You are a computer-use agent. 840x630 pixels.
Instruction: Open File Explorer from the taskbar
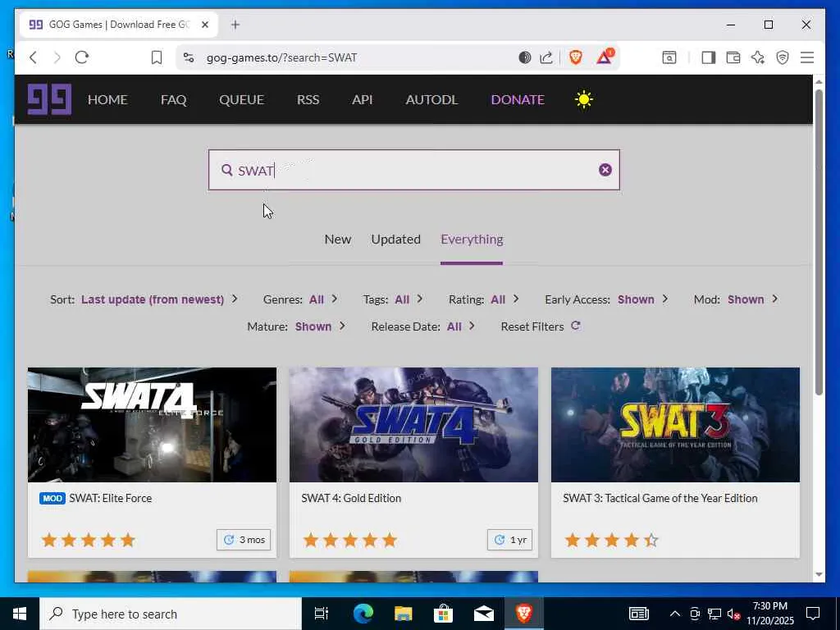(x=403, y=614)
